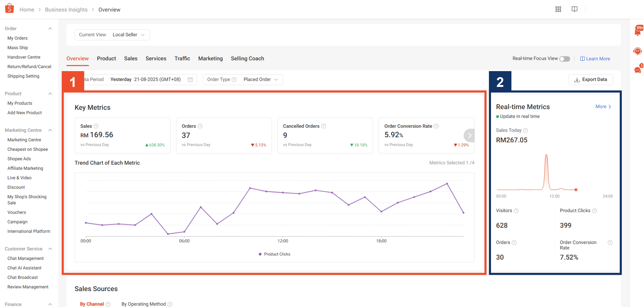Click the Product Clicks legend dot
Viewport: 644px width, 307px height.
(x=260, y=254)
